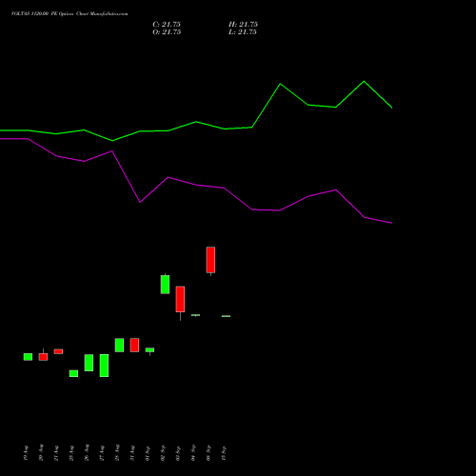Viewport: 476px width, 476px height.
Task: Click the red candlestick above 31 Aug label
Action: click(134, 345)
